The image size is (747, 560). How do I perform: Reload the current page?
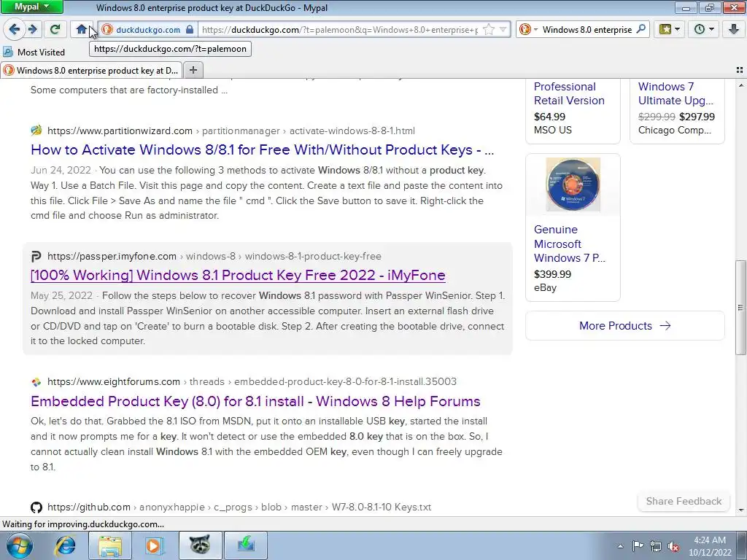tap(55, 29)
